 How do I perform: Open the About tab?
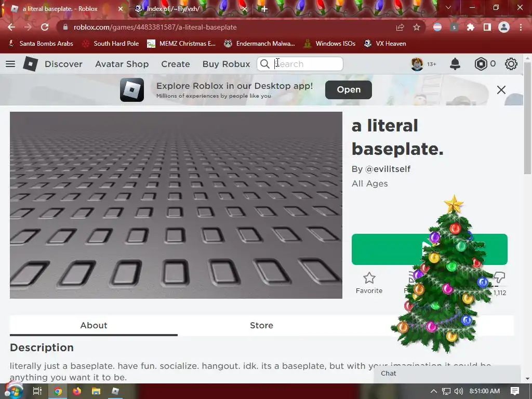[94, 325]
